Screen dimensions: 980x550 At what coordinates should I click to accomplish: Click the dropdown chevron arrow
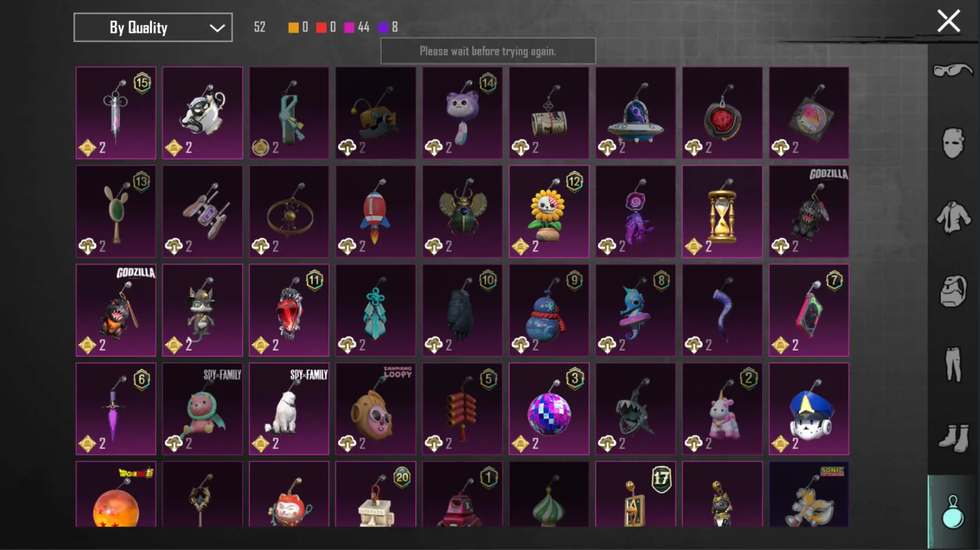217,28
